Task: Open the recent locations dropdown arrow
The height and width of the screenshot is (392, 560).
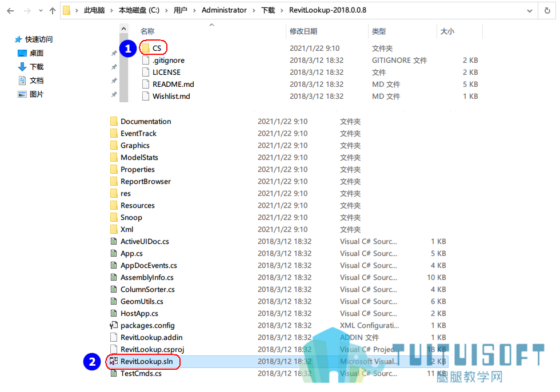Action: click(x=41, y=11)
